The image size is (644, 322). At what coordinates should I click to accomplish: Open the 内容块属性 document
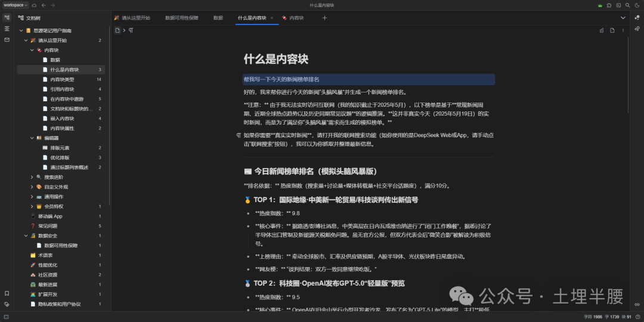pyautogui.click(x=61, y=128)
